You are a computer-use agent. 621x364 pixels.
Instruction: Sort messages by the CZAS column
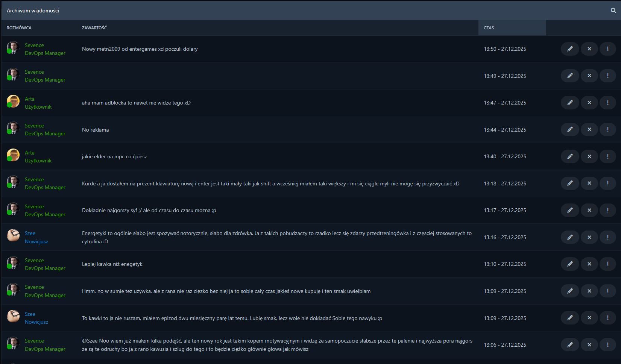[x=489, y=28]
